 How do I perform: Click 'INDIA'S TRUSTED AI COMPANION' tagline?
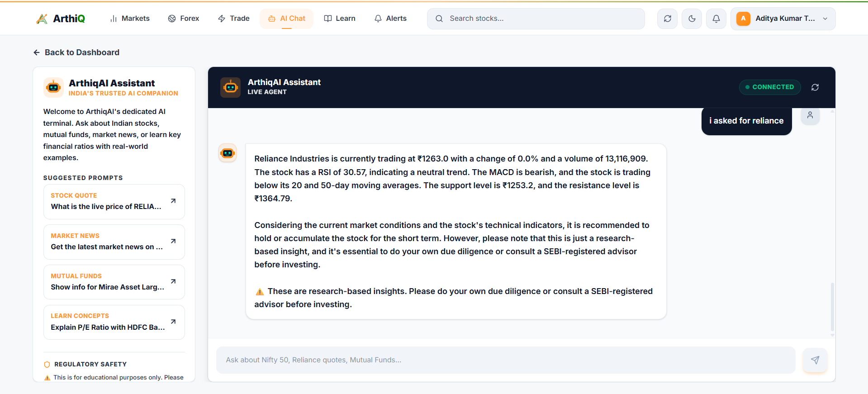(x=123, y=93)
